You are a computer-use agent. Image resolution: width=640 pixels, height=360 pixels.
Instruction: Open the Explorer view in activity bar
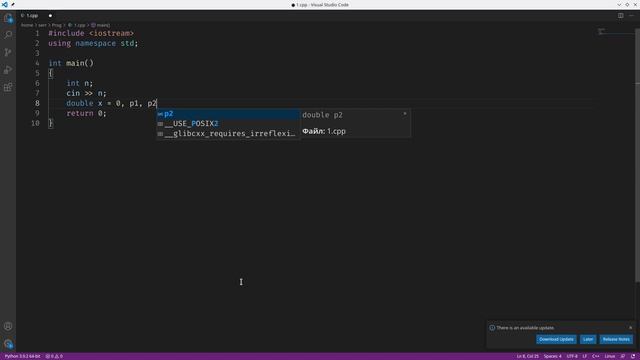(8, 18)
